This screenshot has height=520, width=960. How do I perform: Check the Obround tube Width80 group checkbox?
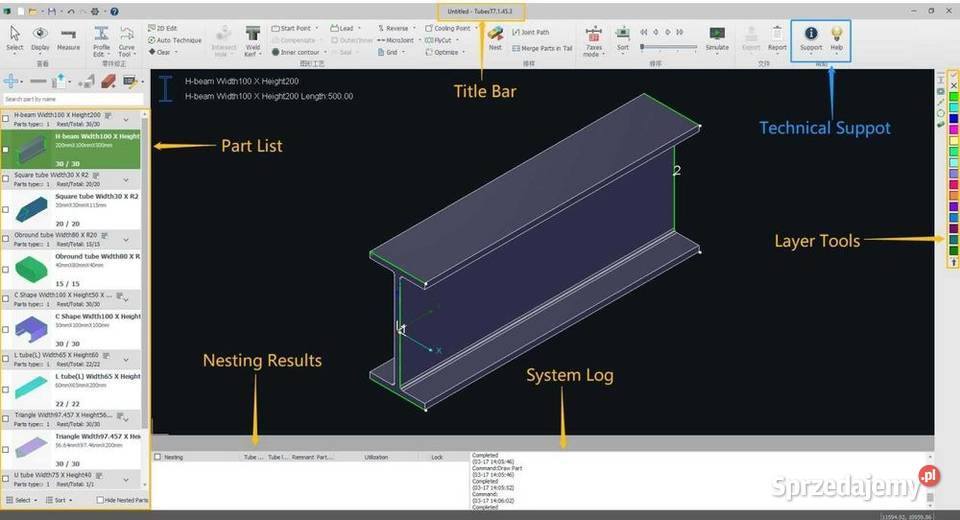[6, 239]
